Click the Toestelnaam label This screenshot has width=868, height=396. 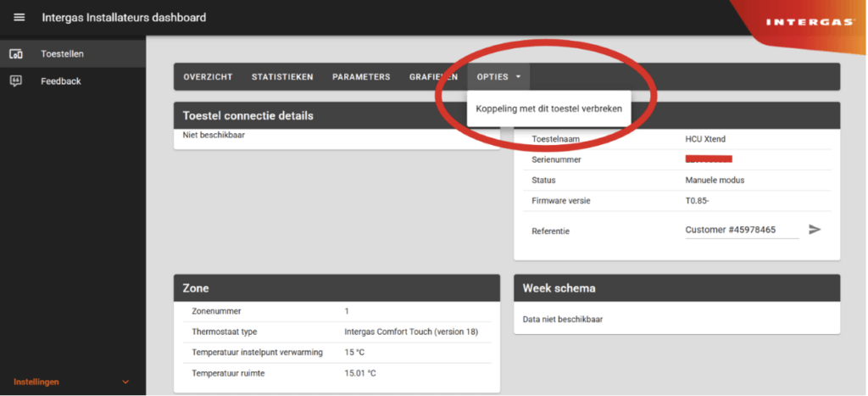(x=556, y=139)
